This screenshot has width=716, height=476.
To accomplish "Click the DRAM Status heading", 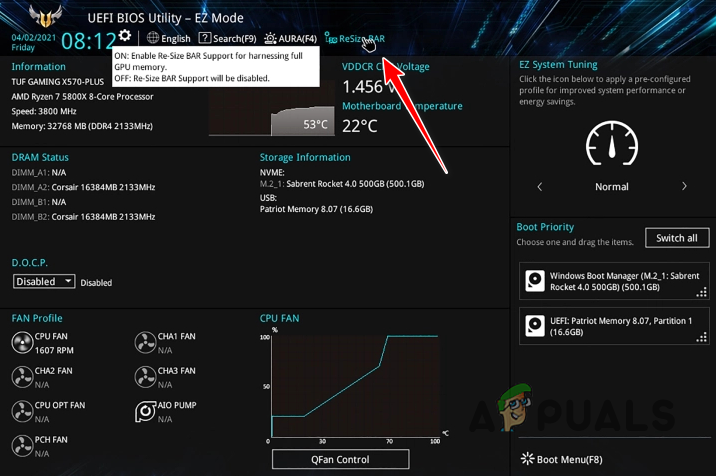I will [x=40, y=158].
